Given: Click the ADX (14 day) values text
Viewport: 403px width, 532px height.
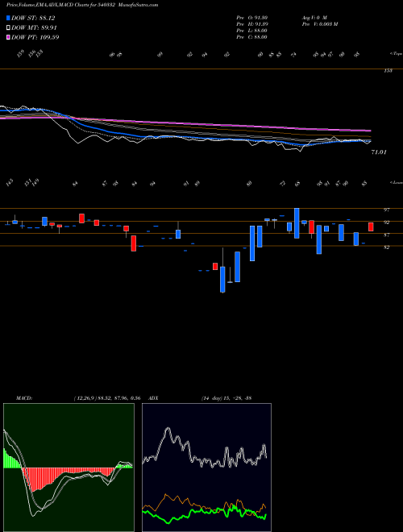Looking at the screenshot, I should tap(226, 397).
